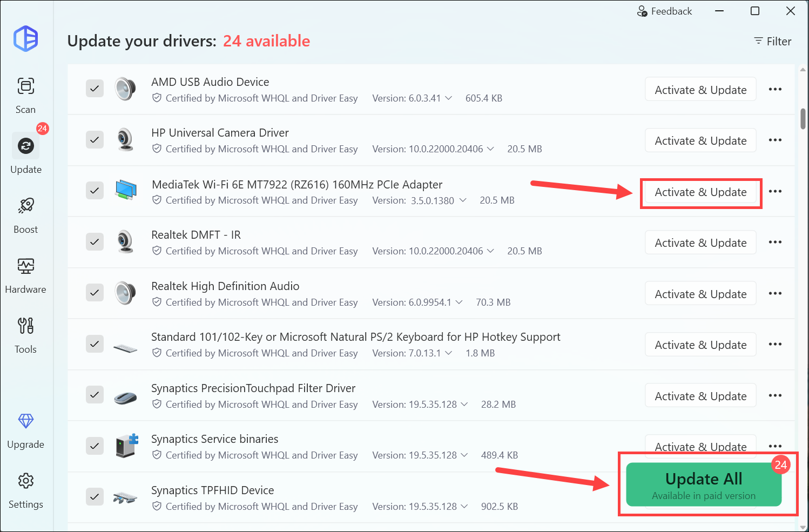Activate & Update HP Universal Camera Driver
Viewport: 809px width, 532px height.
pos(700,140)
